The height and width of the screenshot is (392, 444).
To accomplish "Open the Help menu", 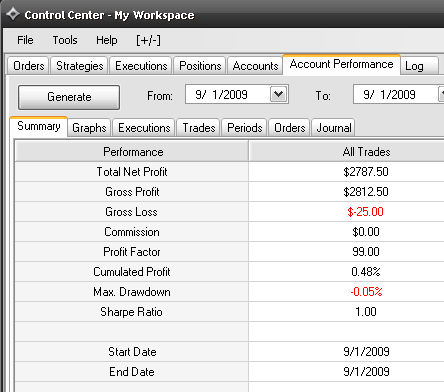I will (107, 40).
